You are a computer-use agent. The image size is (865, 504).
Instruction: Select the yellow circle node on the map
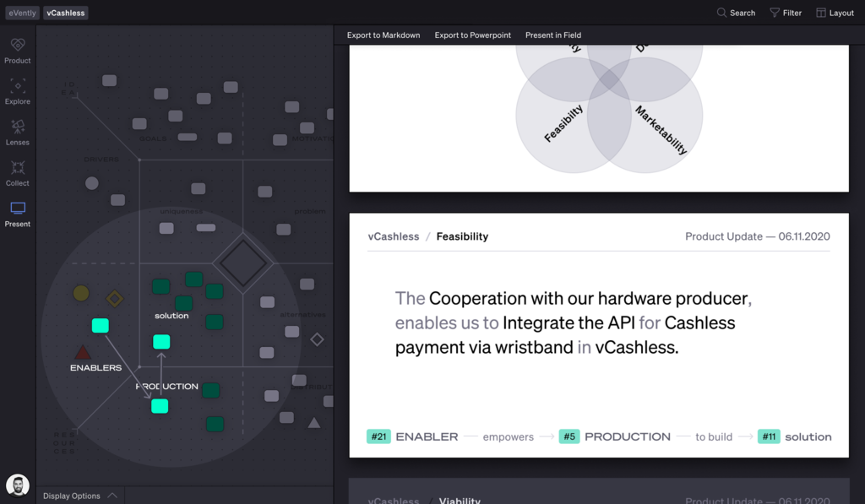click(x=81, y=293)
